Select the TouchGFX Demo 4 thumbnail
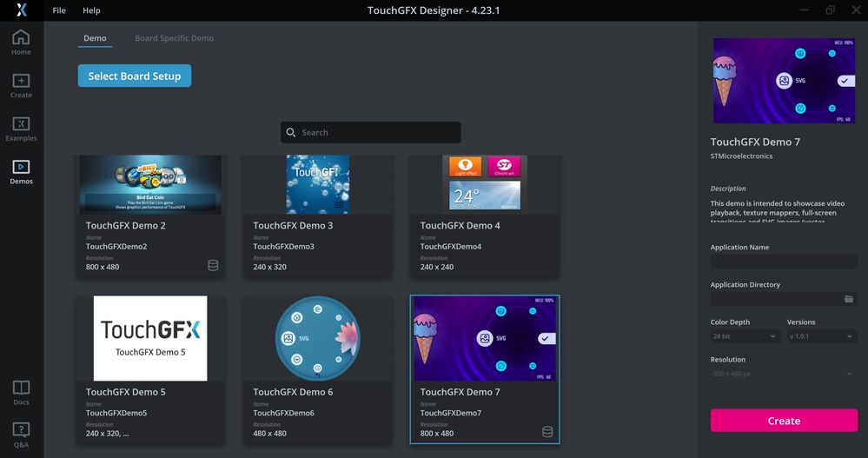868x458 pixels. pyautogui.click(x=485, y=184)
